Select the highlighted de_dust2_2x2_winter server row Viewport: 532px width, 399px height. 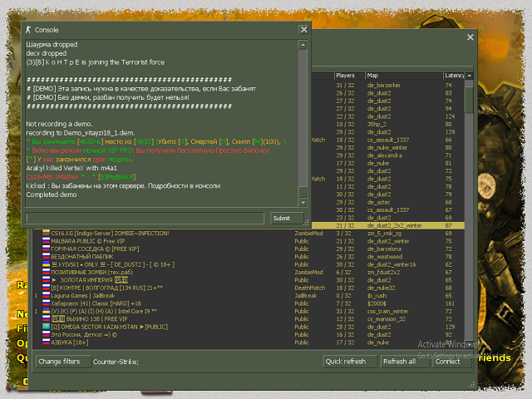[388, 225]
